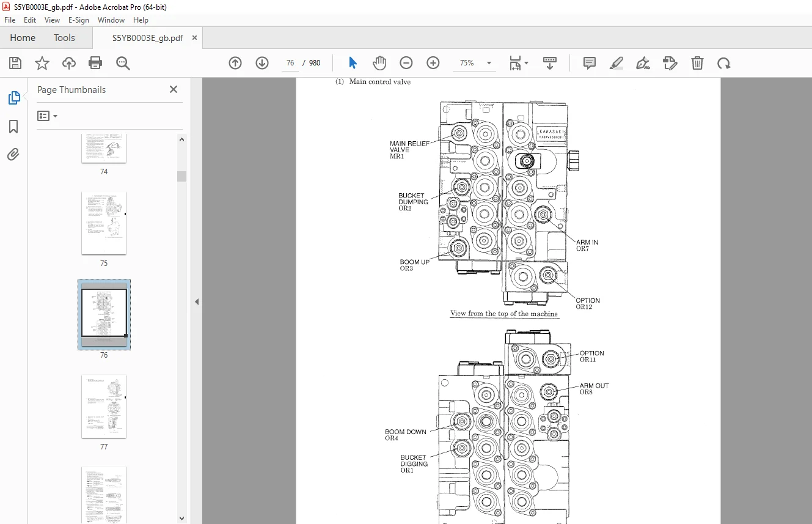Open the zoom percentage dropdown
812x524 pixels.
pyautogui.click(x=489, y=63)
